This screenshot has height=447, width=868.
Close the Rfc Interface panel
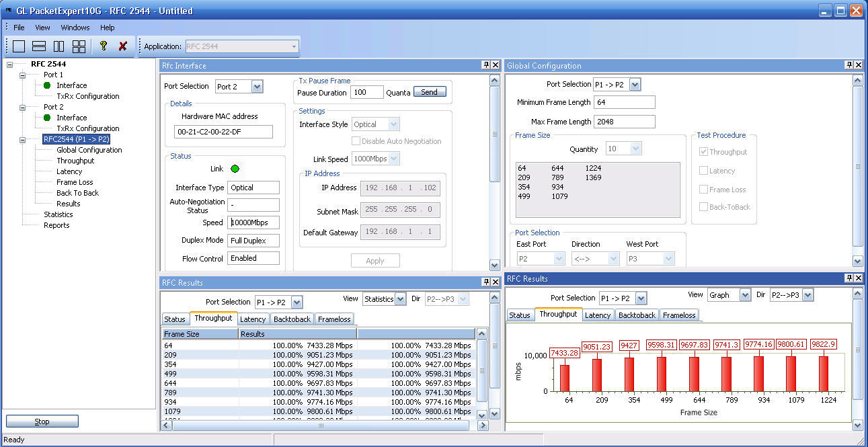tap(496, 65)
